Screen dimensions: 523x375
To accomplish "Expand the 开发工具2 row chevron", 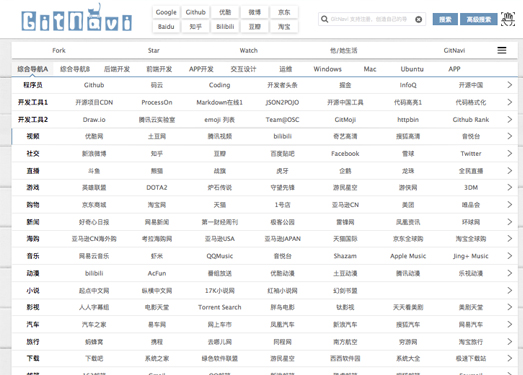I will click(x=509, y=119).
